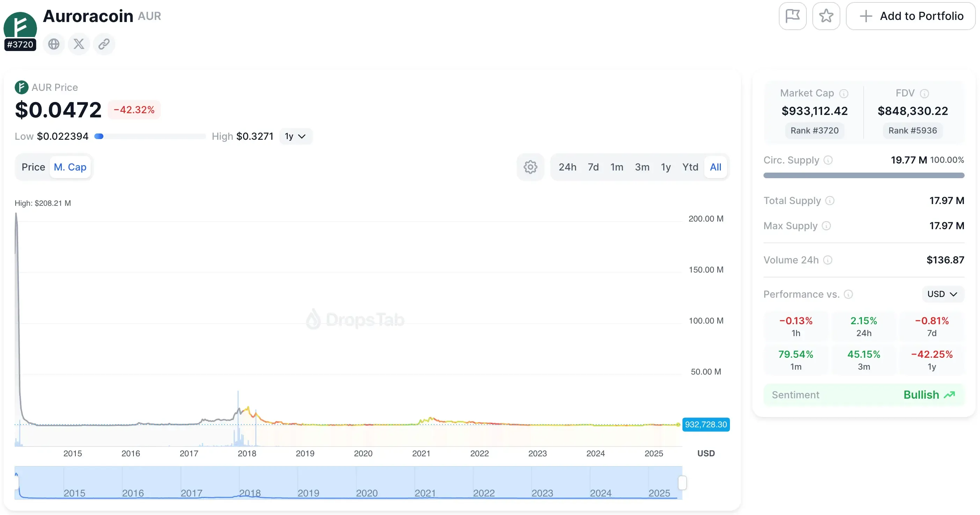Viewport: 980px width, 515px height.
Task: Switch chart timeframe to Ytd
Action: point(690,167)
